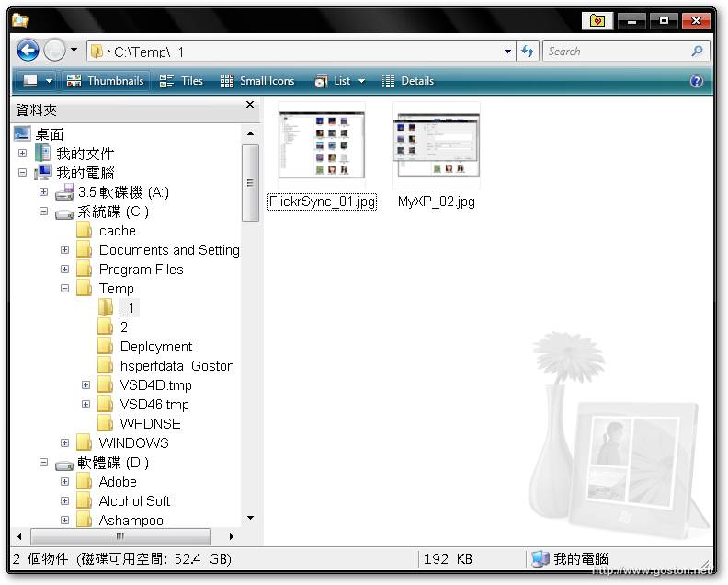
Task: Expand the VSD46.tmp folder
Action: click(85, 404)
